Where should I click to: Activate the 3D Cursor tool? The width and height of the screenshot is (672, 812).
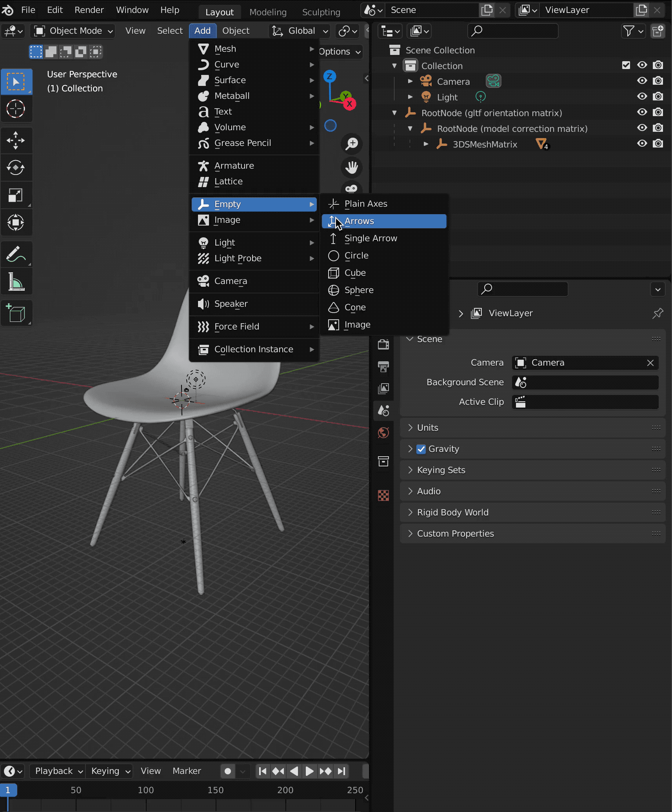16,109
